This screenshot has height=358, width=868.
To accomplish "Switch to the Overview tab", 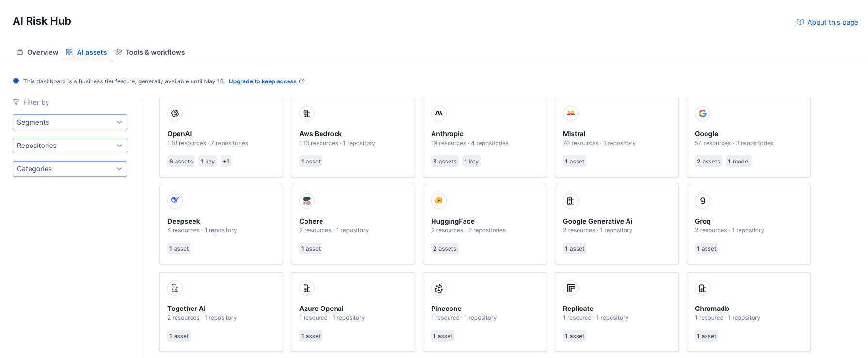I will pyautogui.click(x=38, y=52).
